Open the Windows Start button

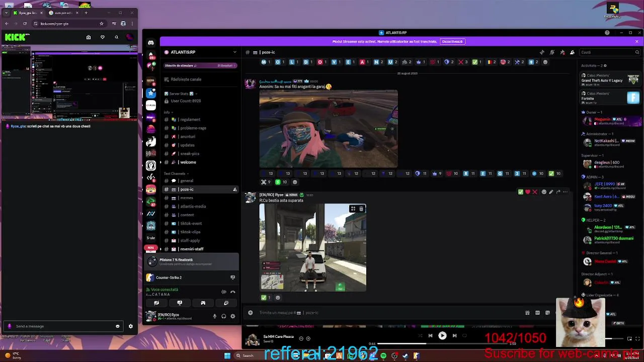coord(227,356)
